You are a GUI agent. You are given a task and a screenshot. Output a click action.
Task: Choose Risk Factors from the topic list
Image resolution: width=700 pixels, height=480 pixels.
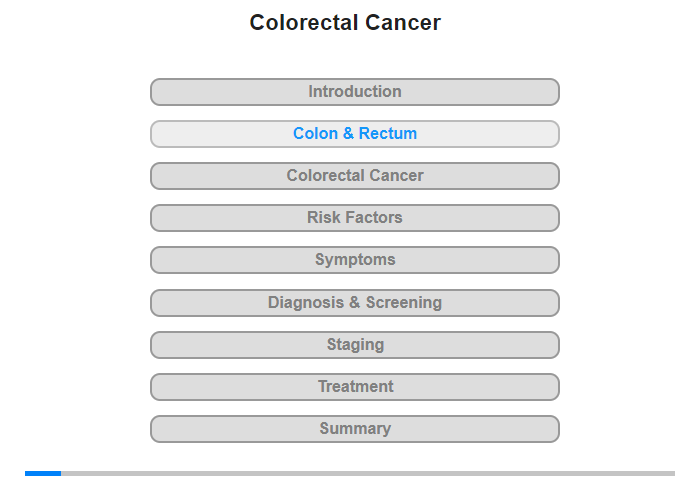(x=354, y=218)
